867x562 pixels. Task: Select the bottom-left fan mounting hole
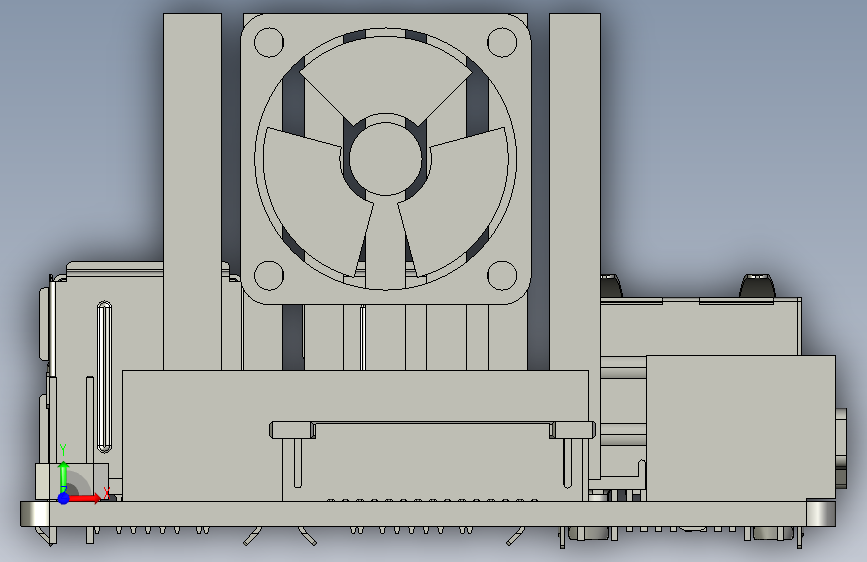tap(269, 275)
